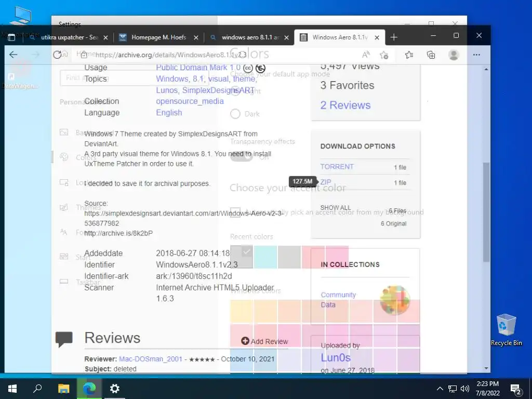
Task: Open the volume icon in system tray
Action: [x=465, y=389]
